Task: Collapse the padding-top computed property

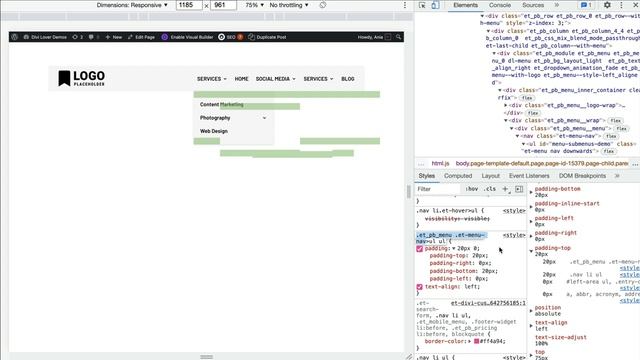Action: [531, 251]
